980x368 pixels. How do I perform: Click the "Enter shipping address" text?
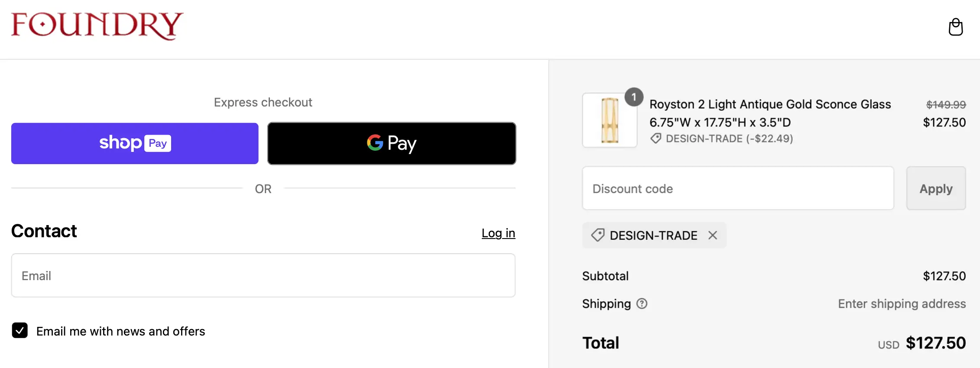(902, 304)
